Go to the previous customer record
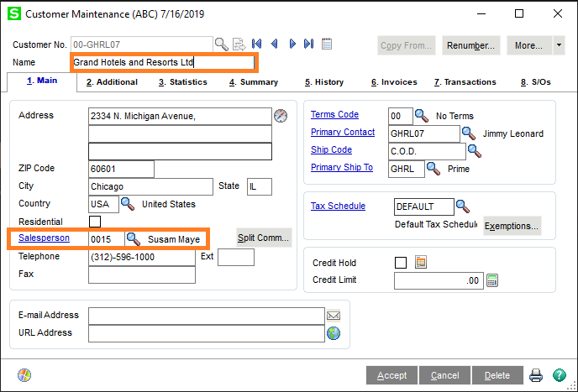Viewport: 578px width, 392px height. [274, 44]
